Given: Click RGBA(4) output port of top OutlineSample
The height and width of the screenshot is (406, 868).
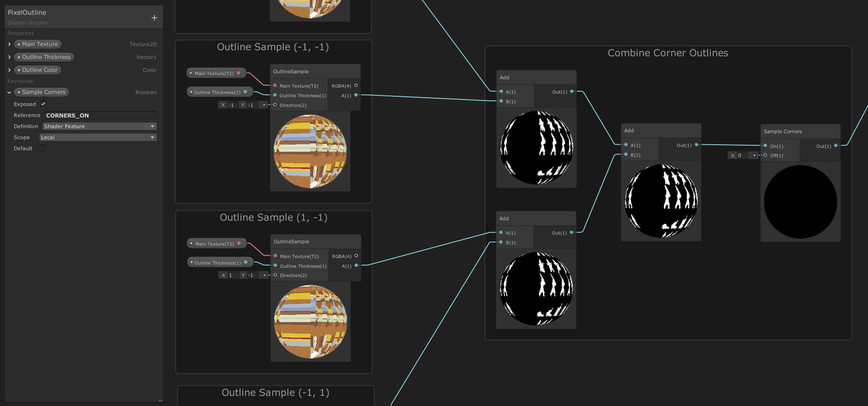Looking at the screenshot, I should [x=356, y=85].
